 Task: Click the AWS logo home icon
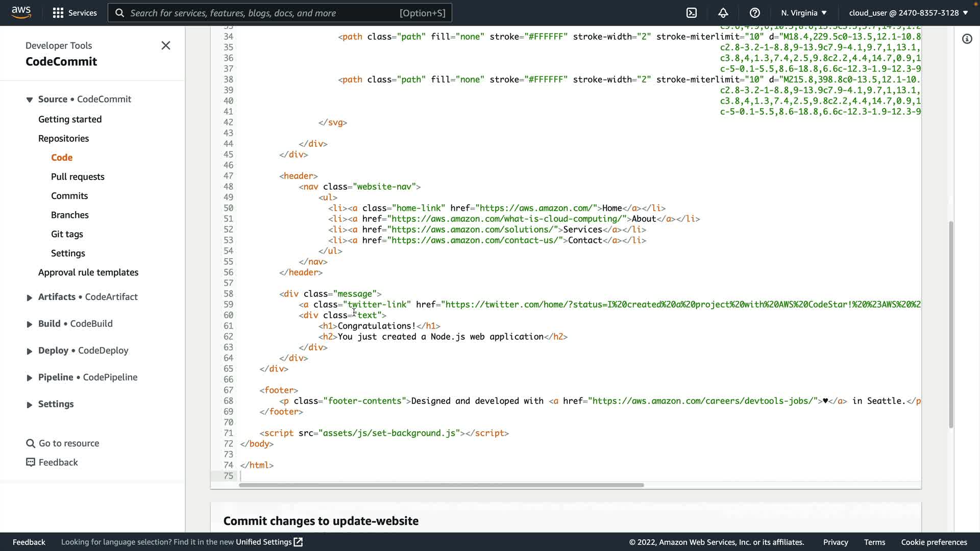click(21, 12)
